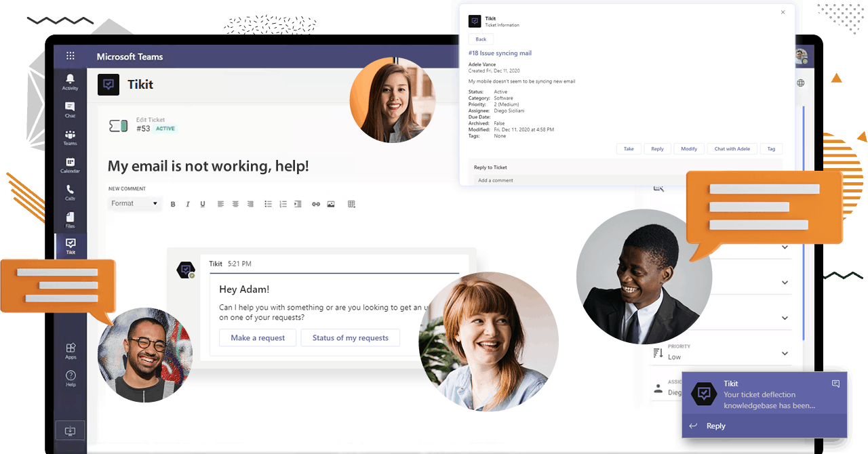Open the Activity feed in the sidebar
This screenshot has height=454, width=868.
tap(71, 82)
